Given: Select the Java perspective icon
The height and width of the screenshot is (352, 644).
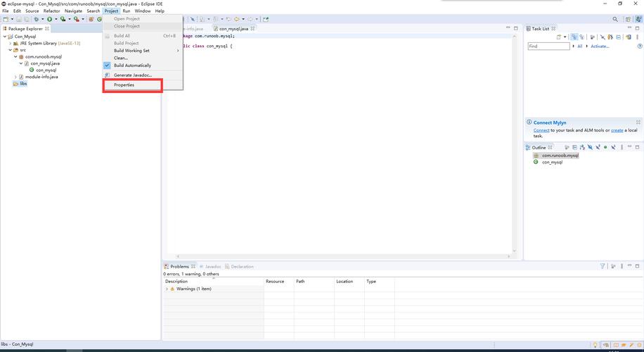Looking at the screenshot, I should pos(638,19).
